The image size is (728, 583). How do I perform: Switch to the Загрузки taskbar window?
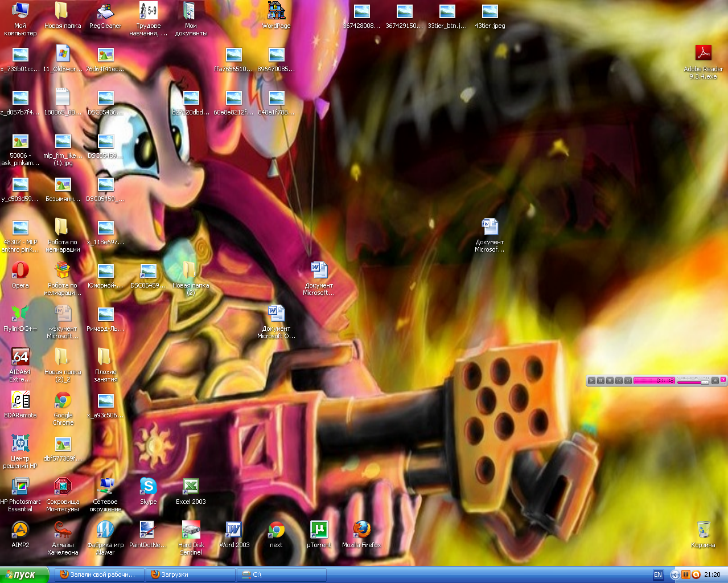(191, 574)
